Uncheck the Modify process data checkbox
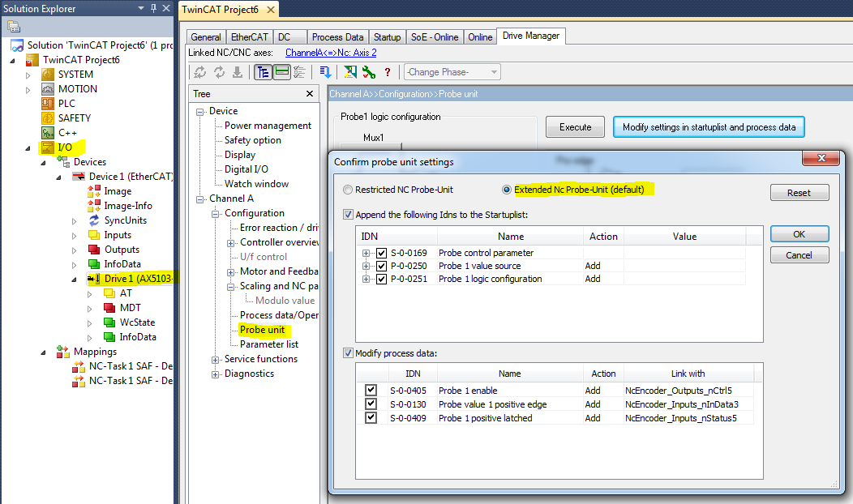The height and width of the screenshot is (504, 853). tap(348, 353)
